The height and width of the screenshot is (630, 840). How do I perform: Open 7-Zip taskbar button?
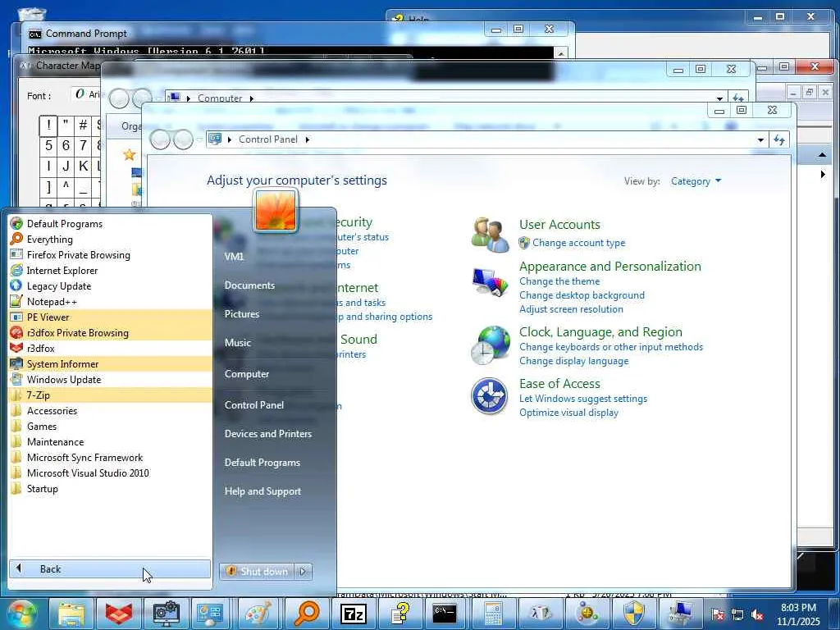point(354,614)
